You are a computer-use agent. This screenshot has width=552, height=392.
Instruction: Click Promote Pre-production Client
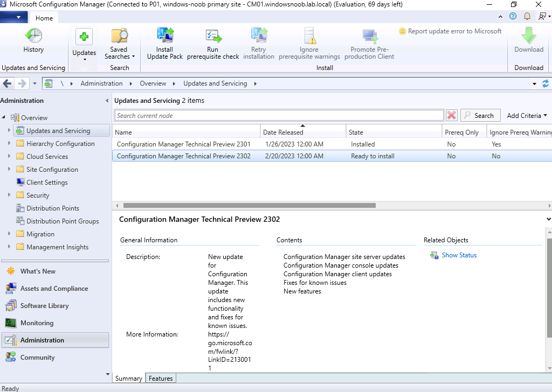[x=369, y=44]
